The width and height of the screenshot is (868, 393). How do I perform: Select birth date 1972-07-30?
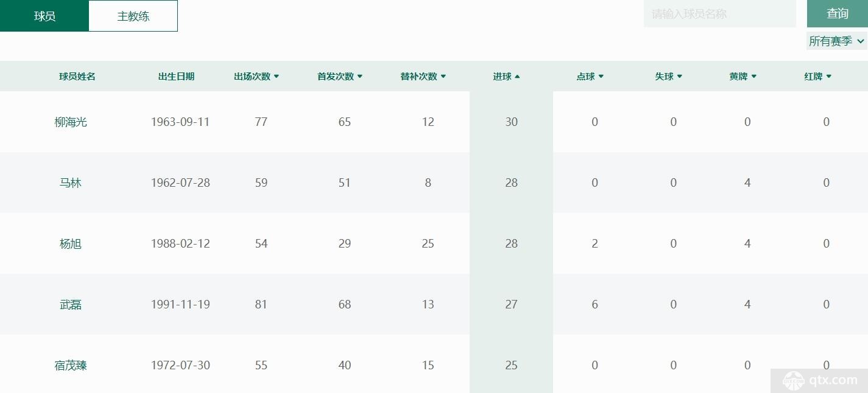180,365
